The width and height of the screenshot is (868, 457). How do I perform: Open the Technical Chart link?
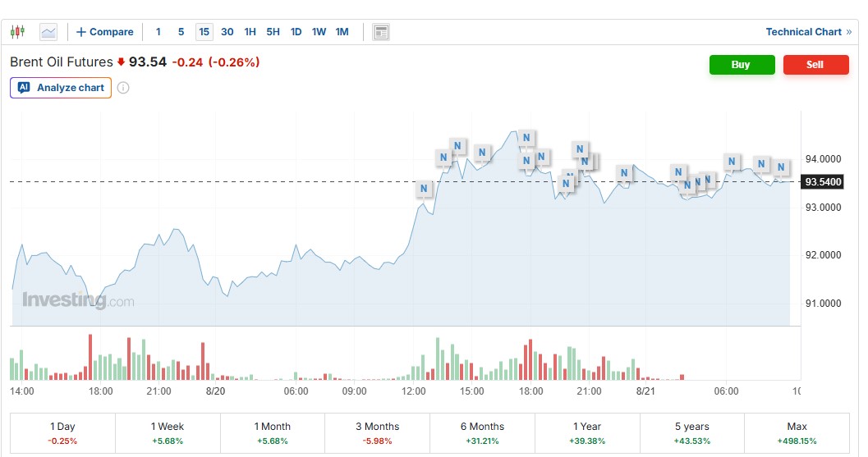coord(808,32)
